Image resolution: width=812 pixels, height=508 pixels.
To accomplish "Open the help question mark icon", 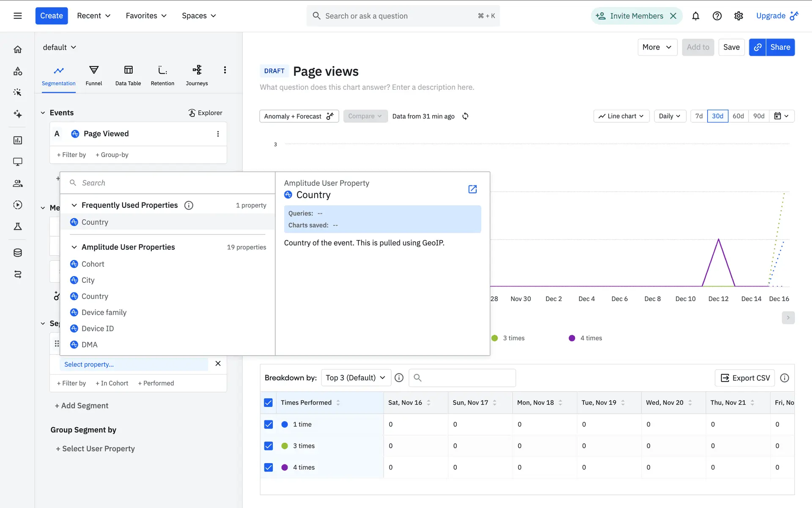I will point(717,16).
